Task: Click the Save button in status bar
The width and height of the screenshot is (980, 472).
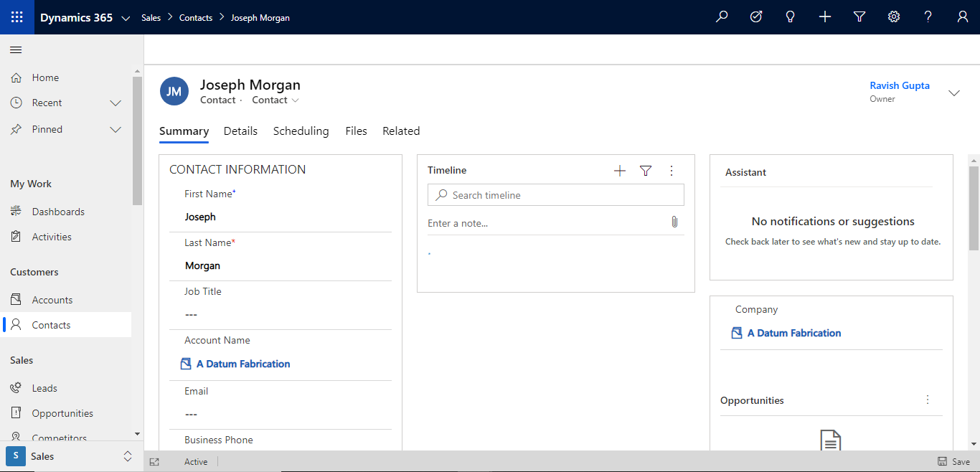Action: 954,462
